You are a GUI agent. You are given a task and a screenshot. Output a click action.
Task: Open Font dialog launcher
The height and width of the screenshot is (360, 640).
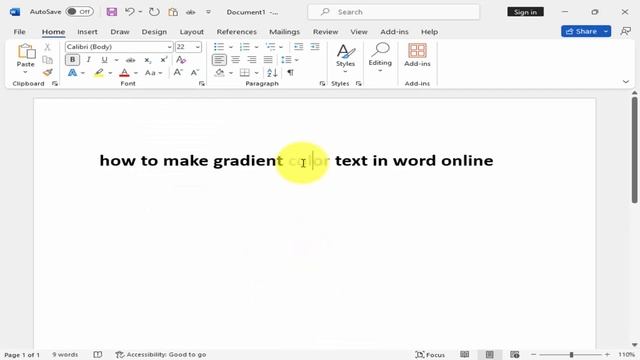point(202,84)
